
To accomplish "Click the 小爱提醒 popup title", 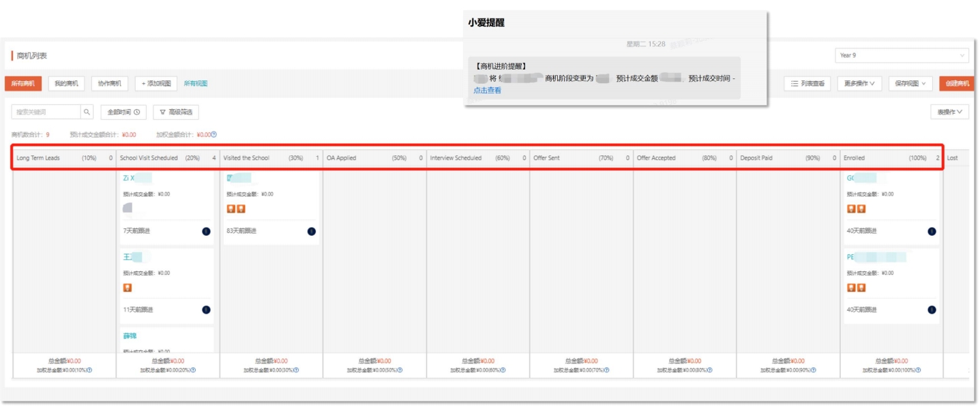I will [486, 23].
